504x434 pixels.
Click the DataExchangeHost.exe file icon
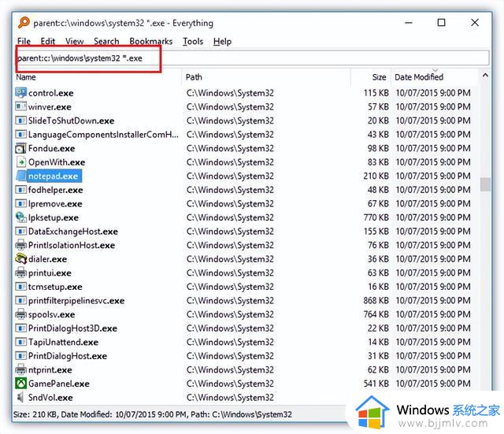[21, 231]
